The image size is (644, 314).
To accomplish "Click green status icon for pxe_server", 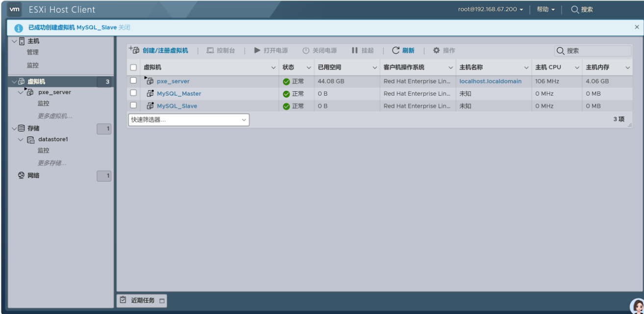I will click(287, 81).
